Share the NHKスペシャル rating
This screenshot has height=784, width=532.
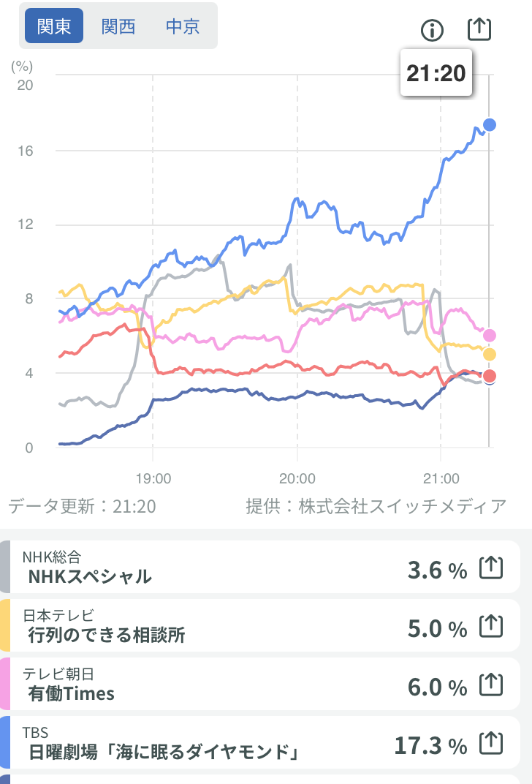tap(492, 568)
